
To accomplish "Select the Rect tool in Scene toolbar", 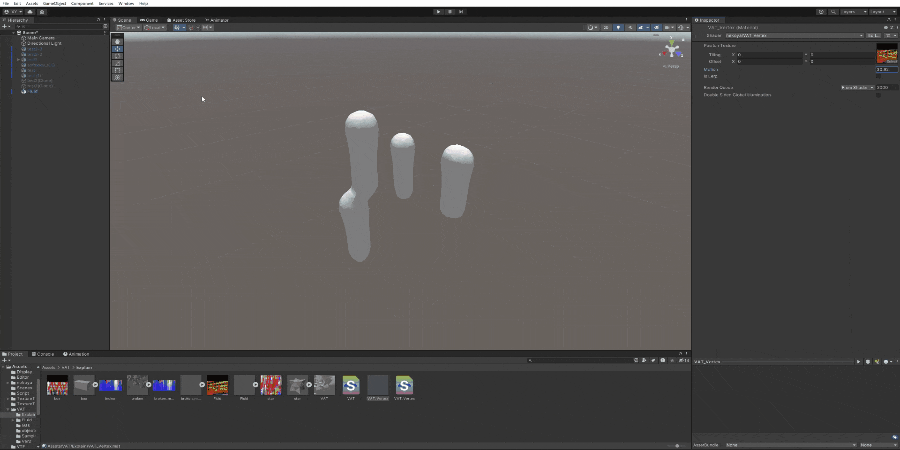I will tap(117, 69).
